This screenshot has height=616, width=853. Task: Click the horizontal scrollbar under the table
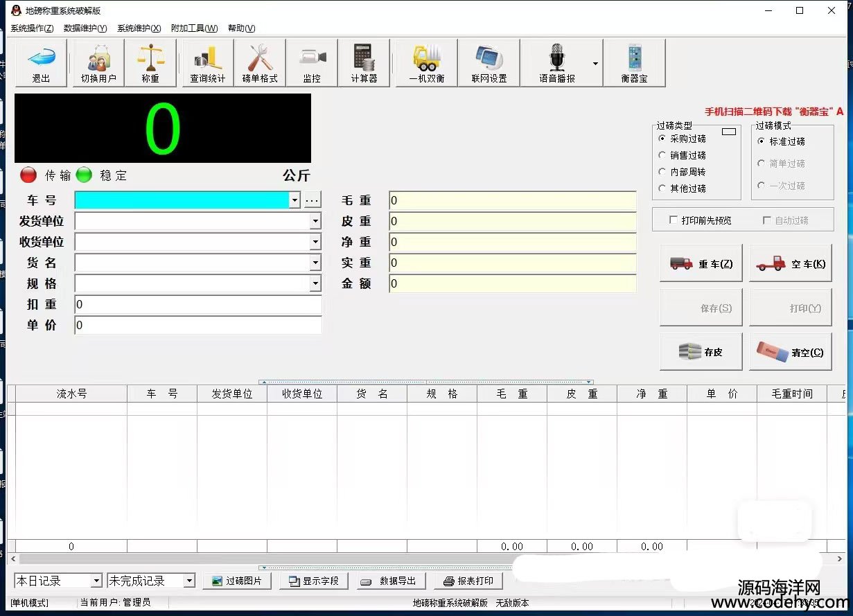[277, 558]
